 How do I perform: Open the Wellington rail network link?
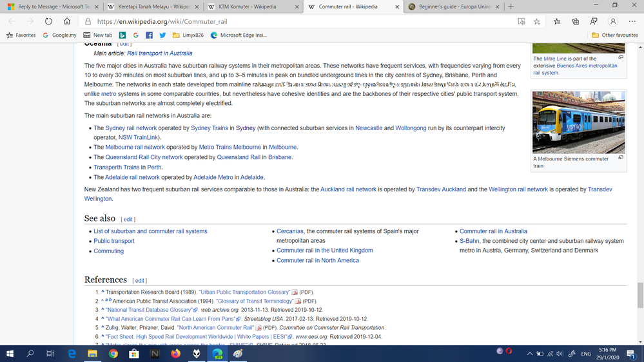[x=518, y=189]
